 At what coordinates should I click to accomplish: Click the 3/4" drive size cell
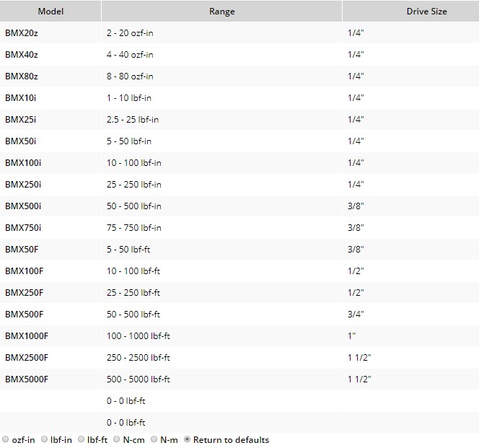point(356,315)
